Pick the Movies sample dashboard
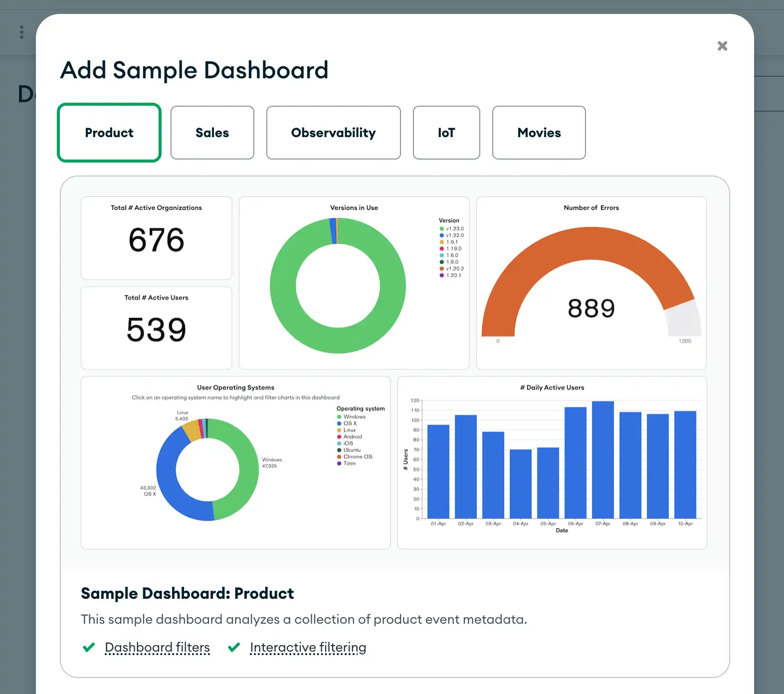 point(539,133)
